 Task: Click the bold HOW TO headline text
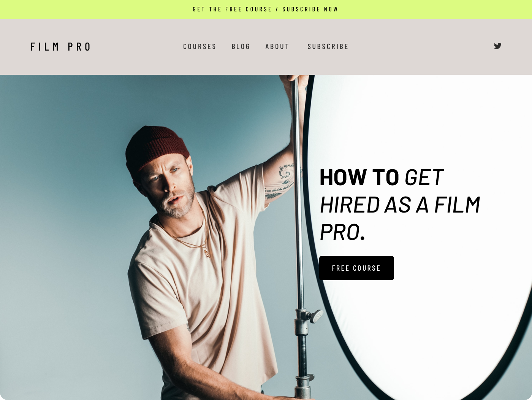[x=359, y=177]
